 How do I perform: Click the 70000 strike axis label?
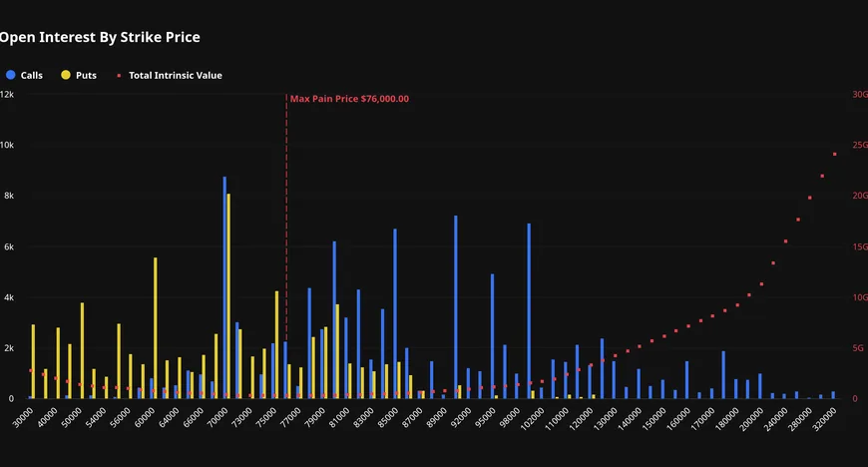coord(217,416)
